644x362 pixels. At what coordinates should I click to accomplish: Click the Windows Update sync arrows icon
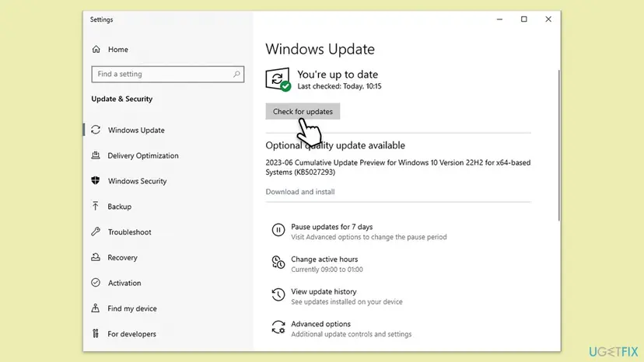(x=96, y=130)
